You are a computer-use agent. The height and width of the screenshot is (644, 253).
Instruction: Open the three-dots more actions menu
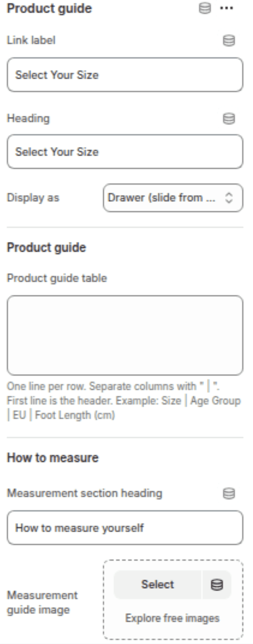point(227,8)
